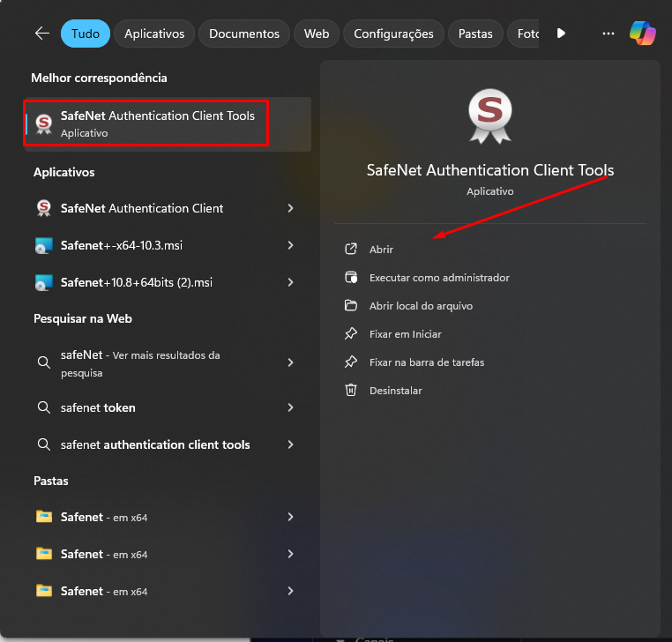The image size is (672, 642).
Task: Open the best match SafeNet Authentication Client Tools
Action: (157, 123)
